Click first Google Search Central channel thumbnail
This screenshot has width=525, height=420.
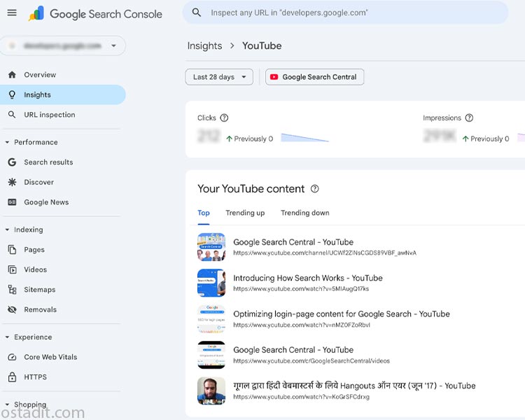[211, 247]
